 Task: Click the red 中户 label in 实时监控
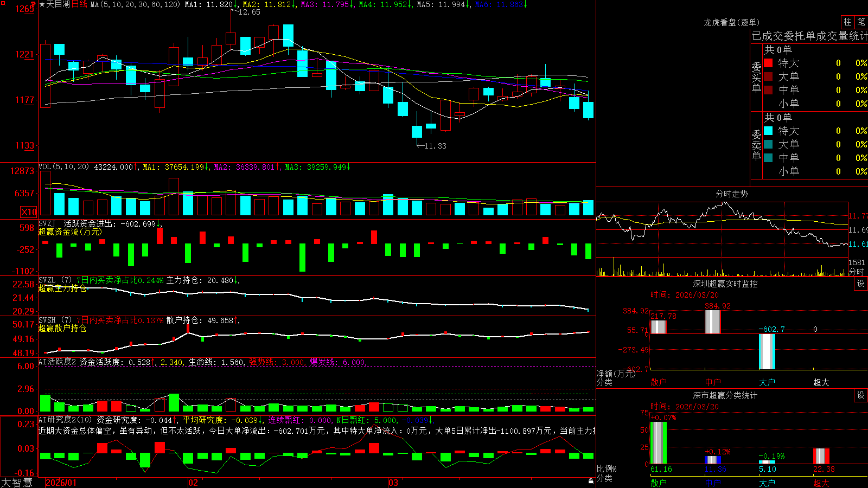[x=713, y=382]
